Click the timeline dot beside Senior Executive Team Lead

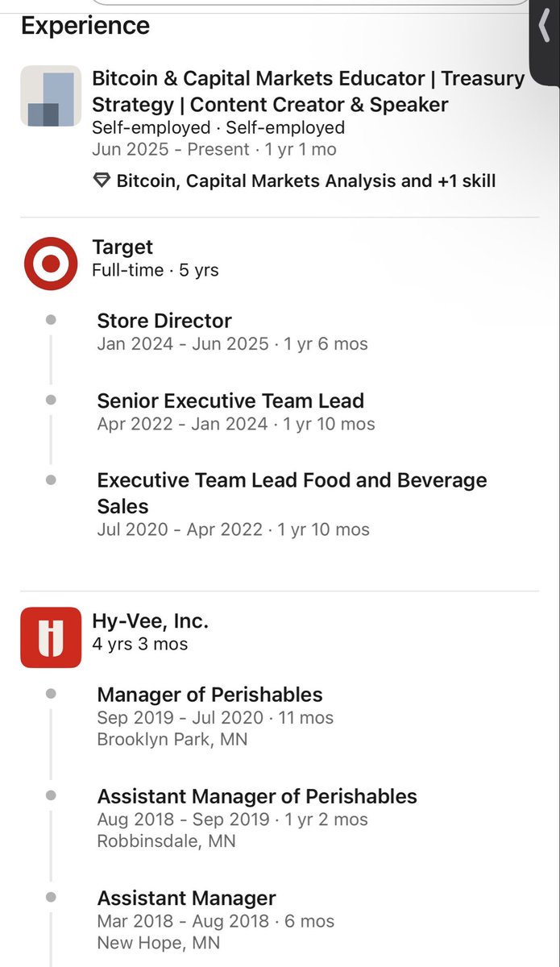(51, 400)
